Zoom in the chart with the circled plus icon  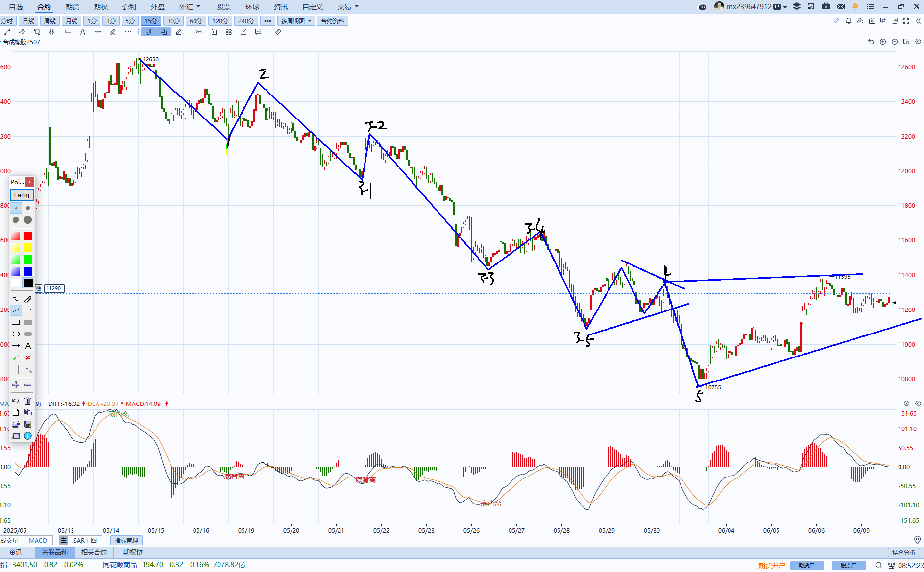click(883, 42)
